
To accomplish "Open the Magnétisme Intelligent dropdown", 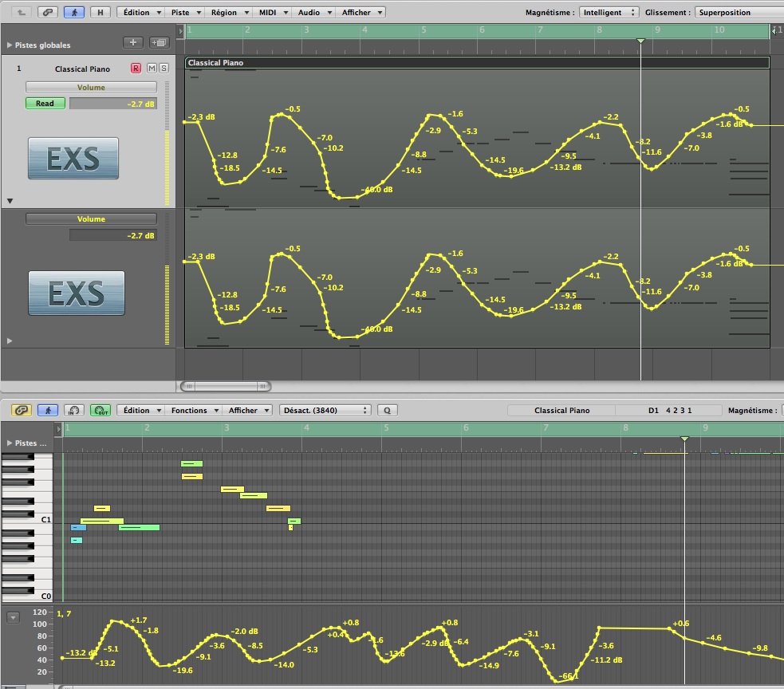I will pyautogui.click(x=609, y=12).
